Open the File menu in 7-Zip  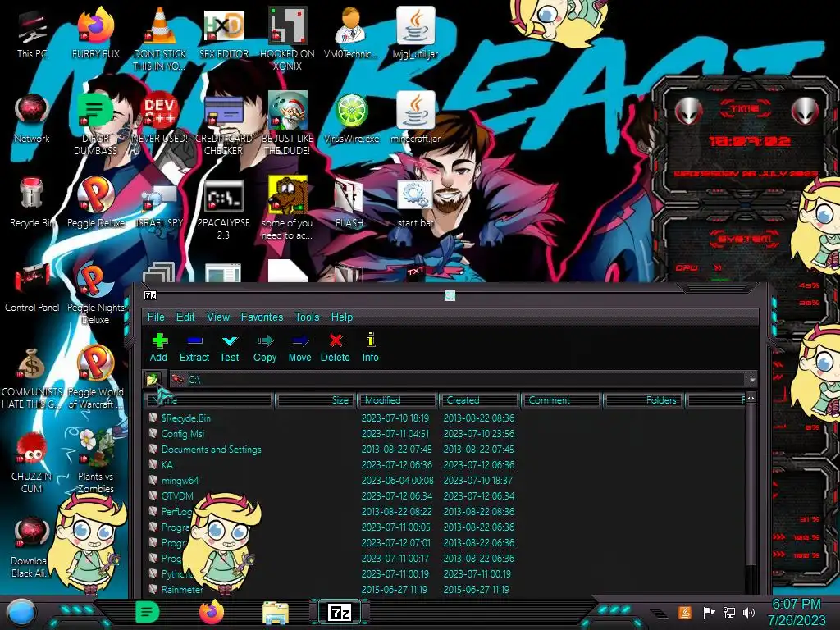coord(156,317)
